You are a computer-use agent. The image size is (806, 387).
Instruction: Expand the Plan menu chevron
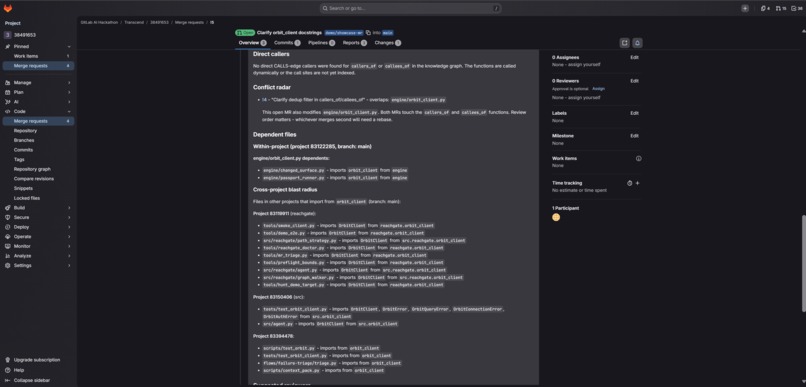[69, 92]
